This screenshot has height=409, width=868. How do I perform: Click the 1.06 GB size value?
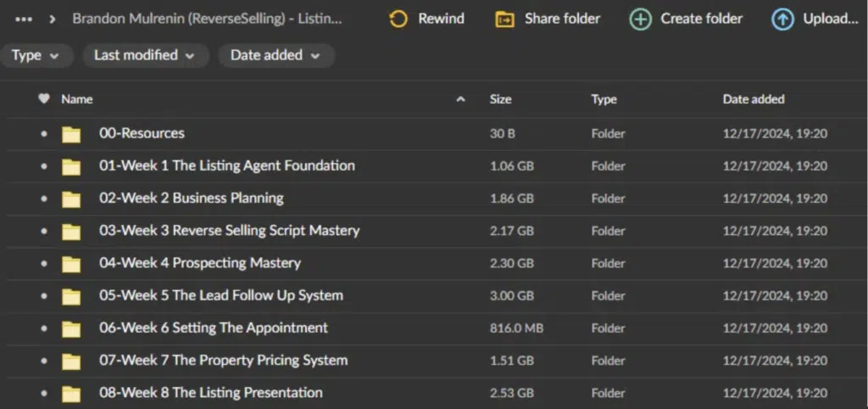tap(511, 166)
